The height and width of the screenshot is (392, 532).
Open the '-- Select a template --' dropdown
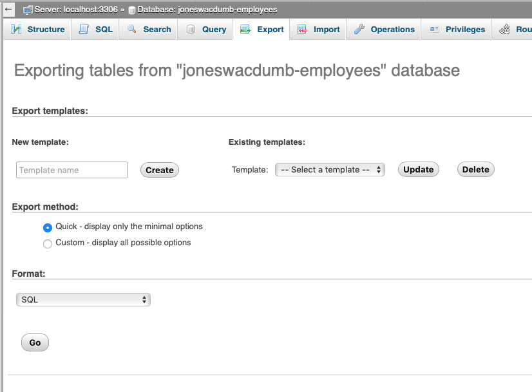pyautogui.click(x=330, y=169)
